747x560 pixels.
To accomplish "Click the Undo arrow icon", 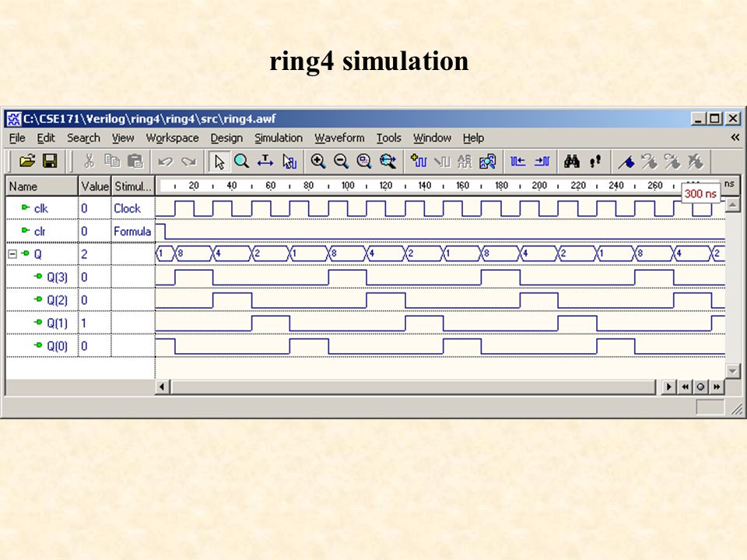I will [x=165, y=162].
